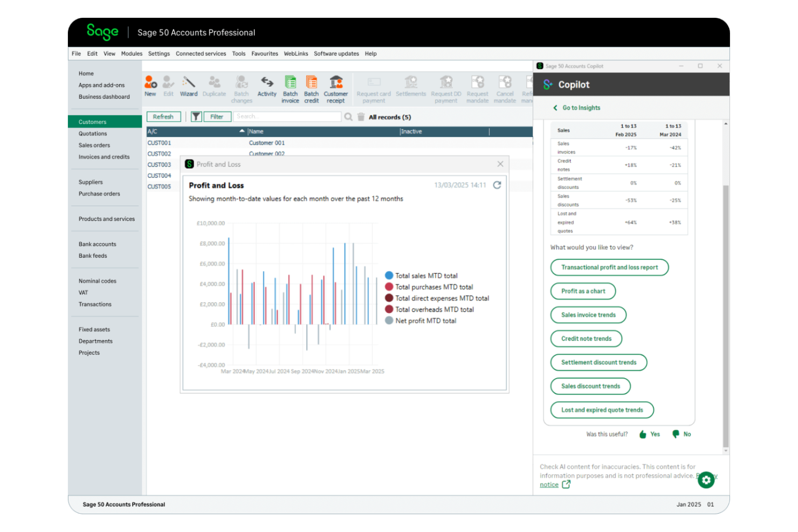
Task: Navigate to Bank accounts
Action: coord(98,244)
